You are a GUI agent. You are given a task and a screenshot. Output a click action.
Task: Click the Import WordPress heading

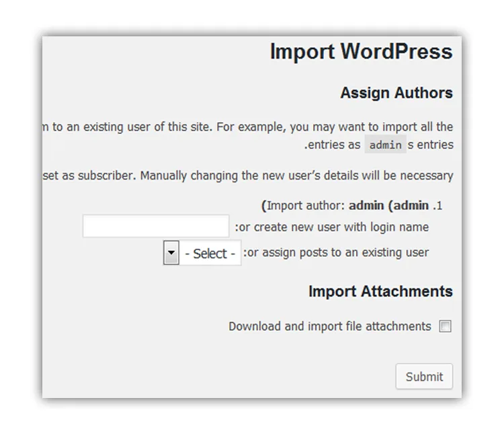tap(362, 52)
